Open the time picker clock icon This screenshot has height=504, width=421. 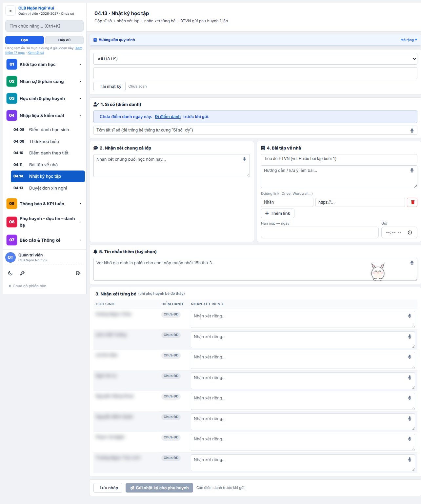(x=410, y=232)
